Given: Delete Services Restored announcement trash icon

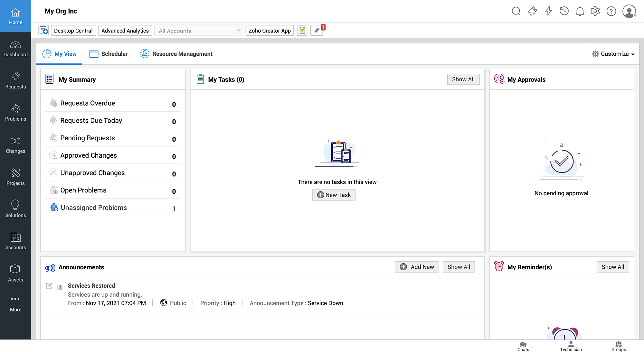Looking at the screenshot, I should (x=60, y=286).
